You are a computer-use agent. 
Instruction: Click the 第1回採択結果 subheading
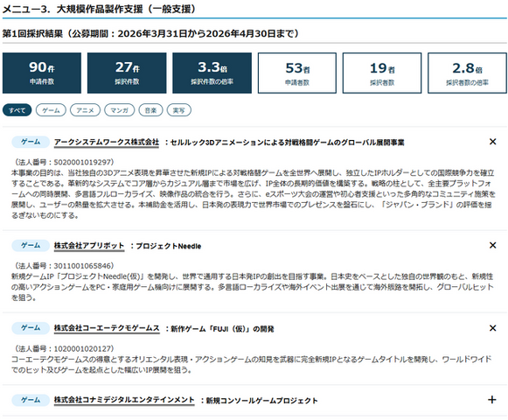(151, 33)
